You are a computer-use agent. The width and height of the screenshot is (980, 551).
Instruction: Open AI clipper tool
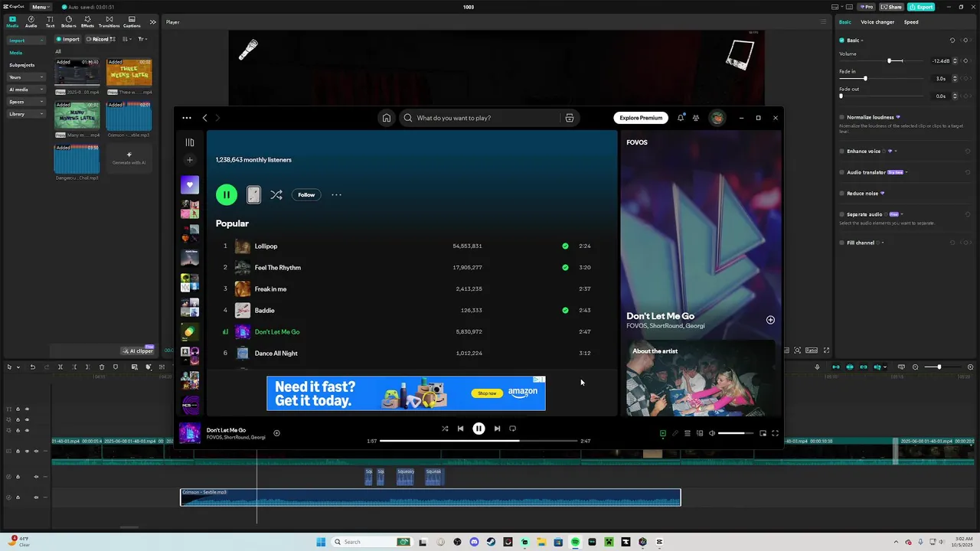pyautogui.click(x=139, y=351)
